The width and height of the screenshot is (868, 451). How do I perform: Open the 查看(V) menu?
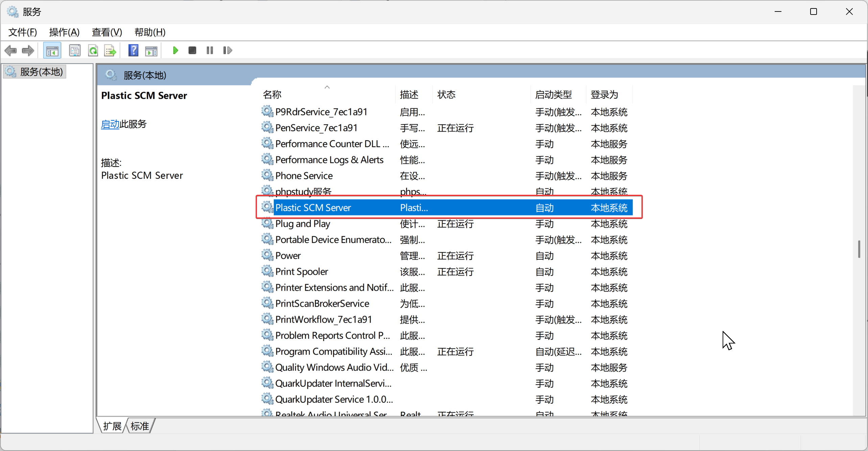[107, 32]
